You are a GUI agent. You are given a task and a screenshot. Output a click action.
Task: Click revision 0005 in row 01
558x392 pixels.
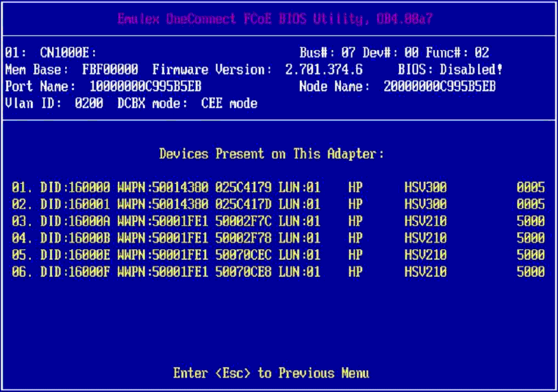coord(531,187)
